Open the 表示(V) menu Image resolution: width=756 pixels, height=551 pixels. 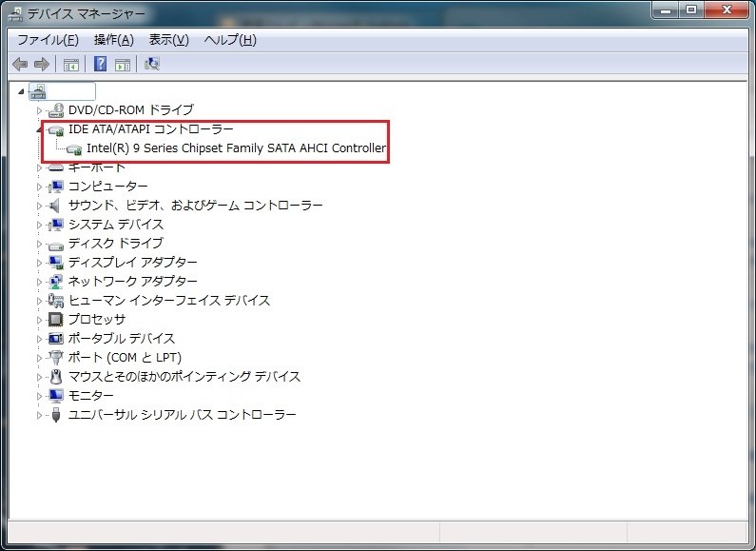click(168, 40)
